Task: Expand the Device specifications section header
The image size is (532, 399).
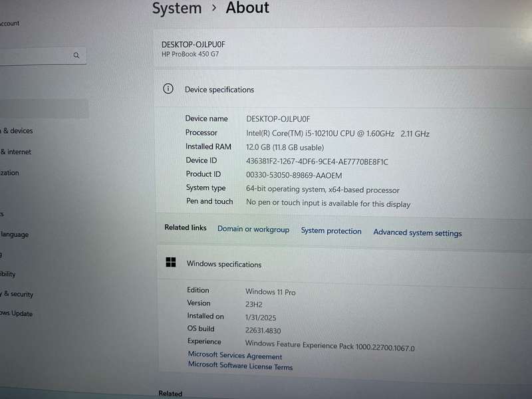Action: [x=342, y=89]
